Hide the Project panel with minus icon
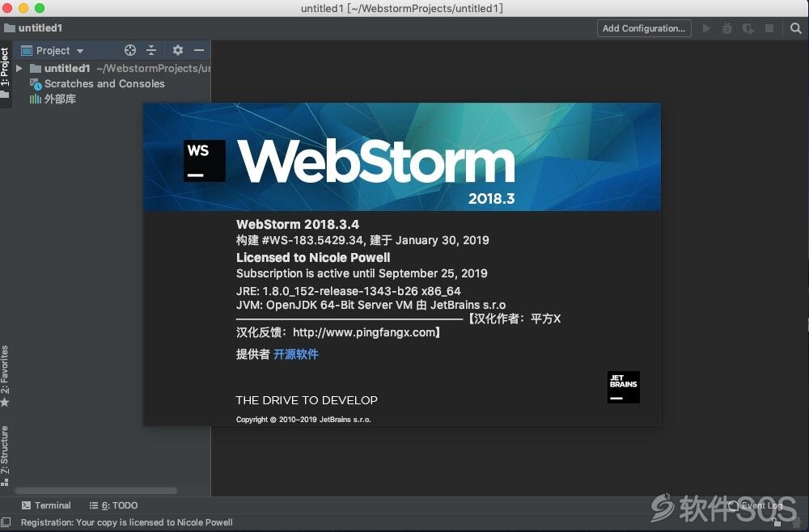Screen dimensions: 809x532 click(x=199, y=50)
